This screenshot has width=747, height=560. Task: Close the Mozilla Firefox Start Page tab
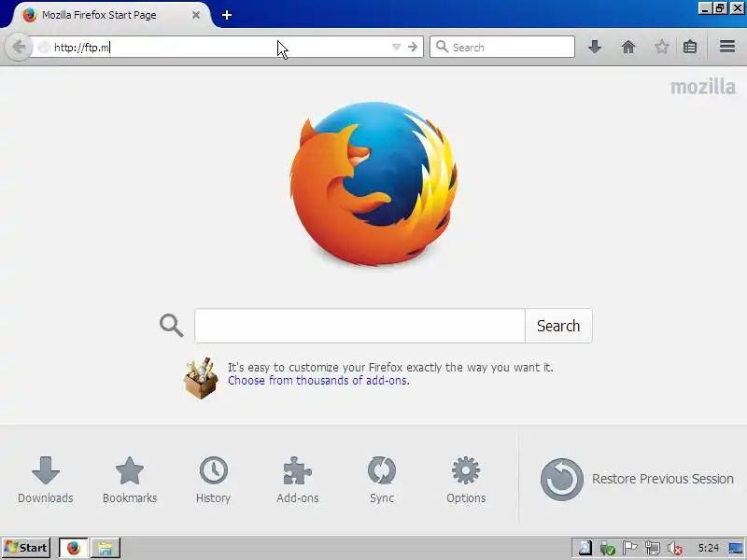(196, 15)
